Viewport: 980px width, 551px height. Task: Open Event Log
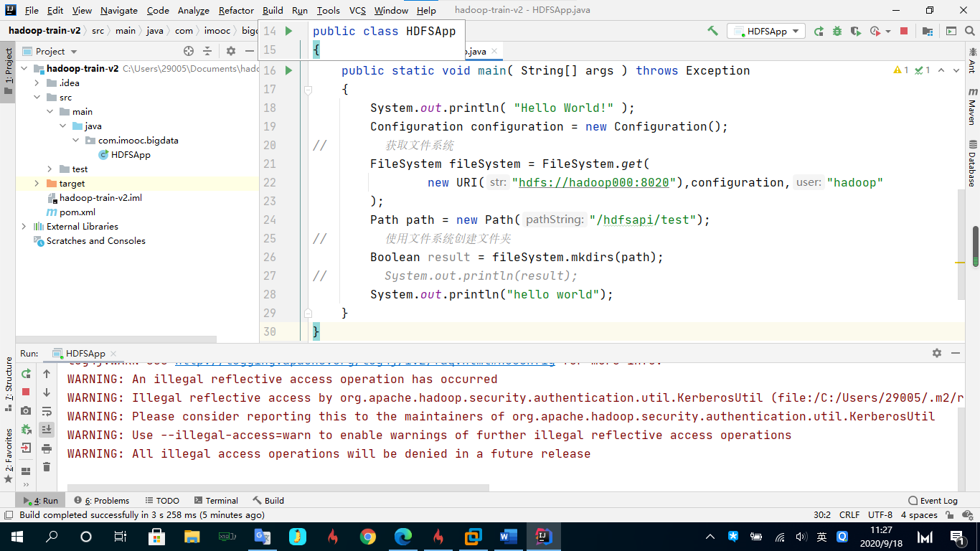[x=933, y=501]
